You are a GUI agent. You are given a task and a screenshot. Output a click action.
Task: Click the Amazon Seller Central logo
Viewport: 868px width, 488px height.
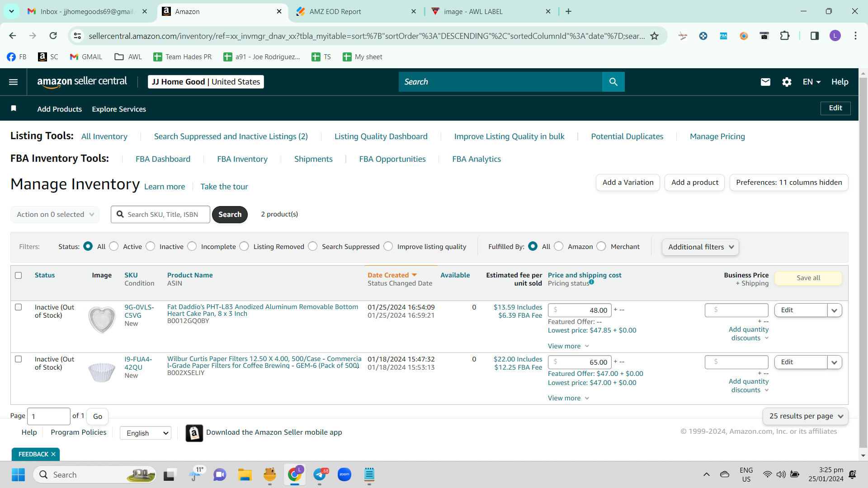point(82,82)
